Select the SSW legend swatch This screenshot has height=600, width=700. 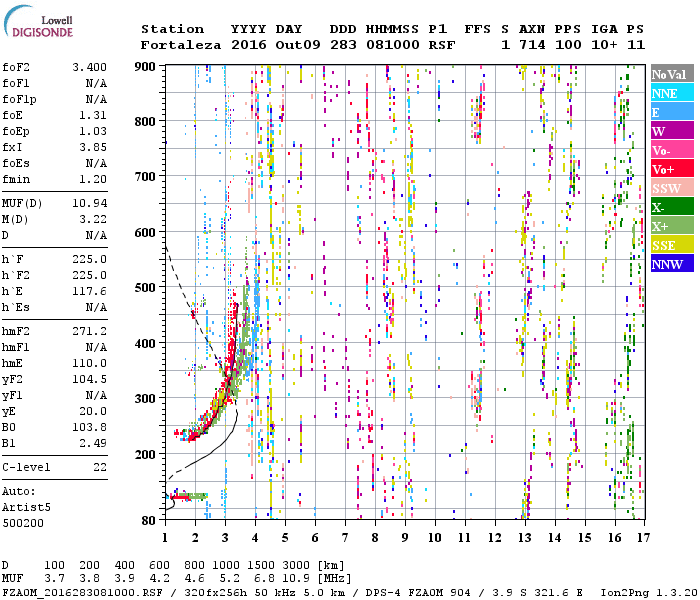point(672,188)
